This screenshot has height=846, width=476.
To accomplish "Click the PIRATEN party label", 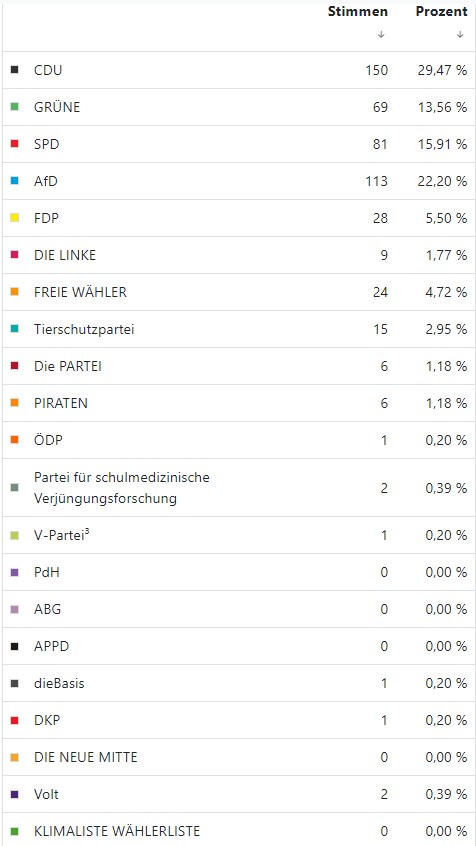I will (x=61, y=403).
